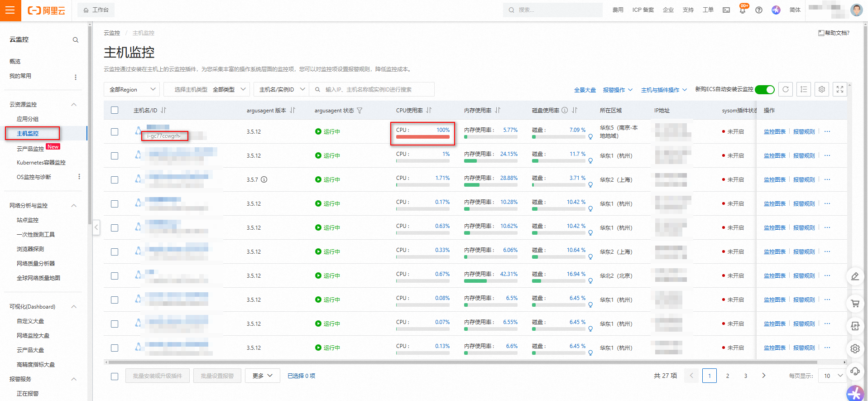This screenshot has width=868, height=401.
Task: Open 云产品监控 in sidebar
Action: pos(30,149)
